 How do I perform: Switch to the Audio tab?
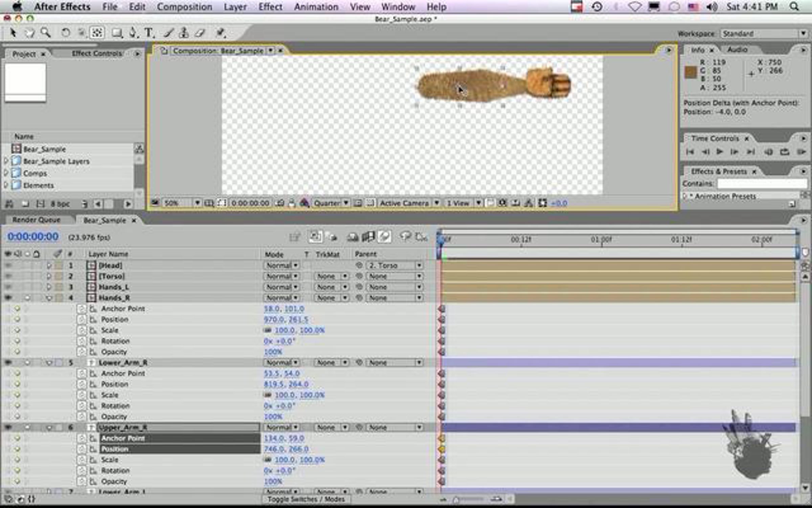[x=738, y=50]
